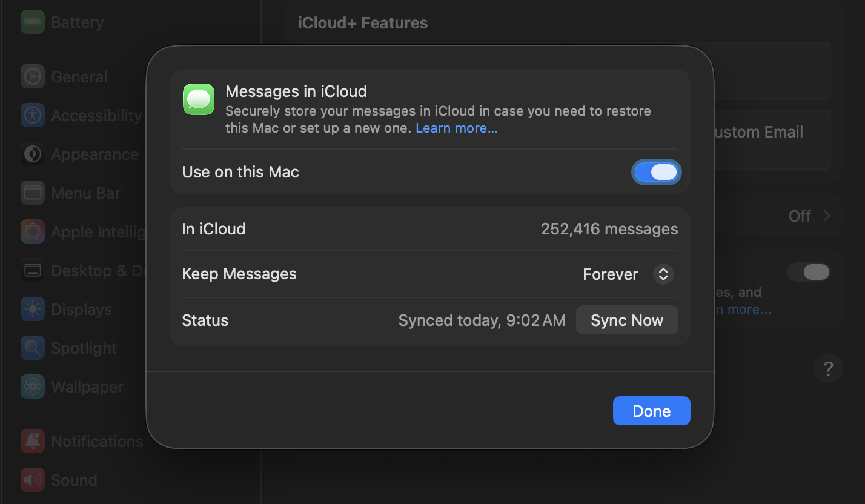Open Menu Bar icon in sidebar

point(33,193)
